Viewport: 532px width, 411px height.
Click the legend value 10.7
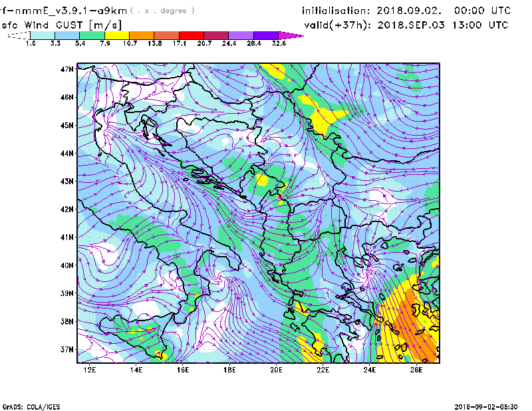130,43
